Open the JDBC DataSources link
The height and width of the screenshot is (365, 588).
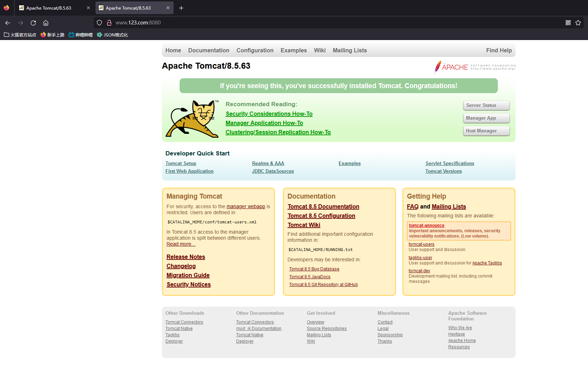273,171
